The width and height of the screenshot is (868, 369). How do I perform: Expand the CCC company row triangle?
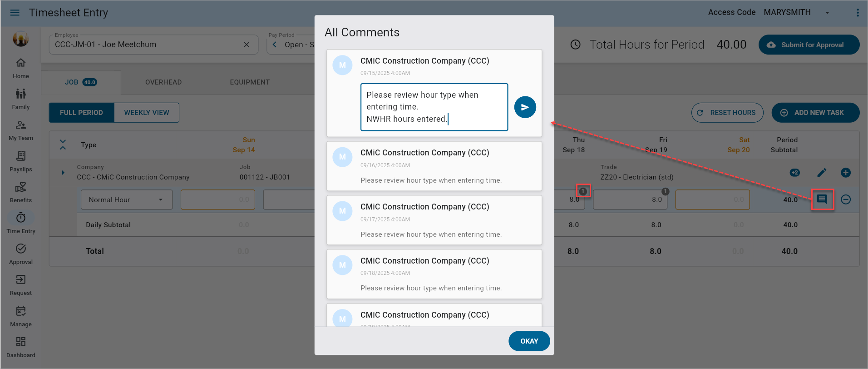63,173
